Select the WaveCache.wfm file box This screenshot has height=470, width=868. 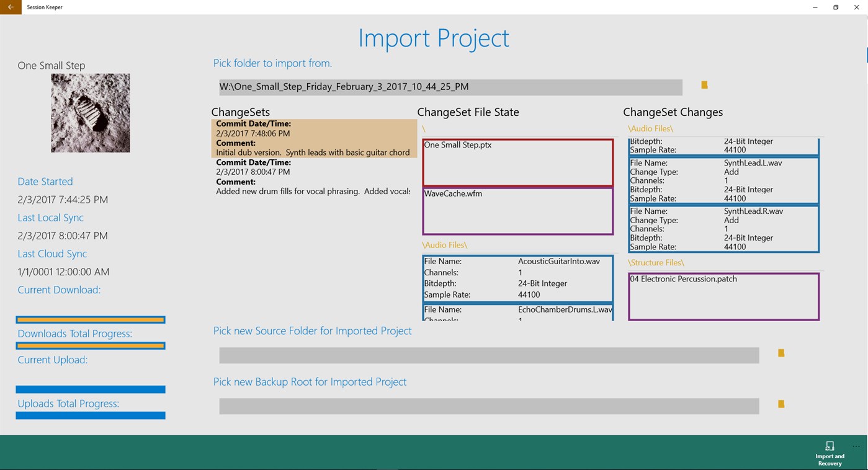pos(518,211)
